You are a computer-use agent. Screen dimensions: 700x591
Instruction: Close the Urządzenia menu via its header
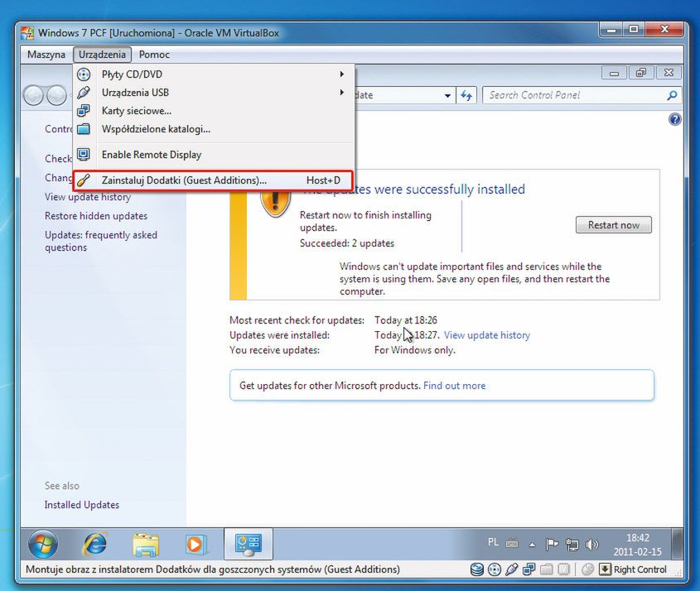tap(102, 55)
